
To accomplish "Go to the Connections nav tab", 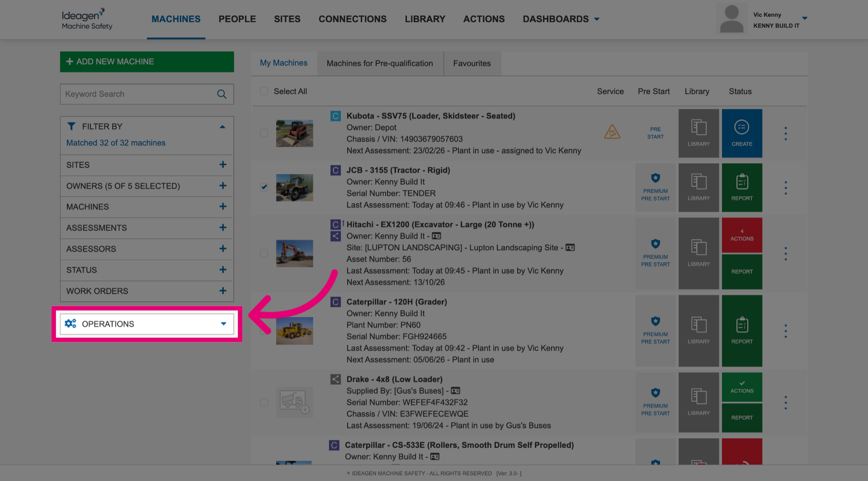I will (353, 19).
